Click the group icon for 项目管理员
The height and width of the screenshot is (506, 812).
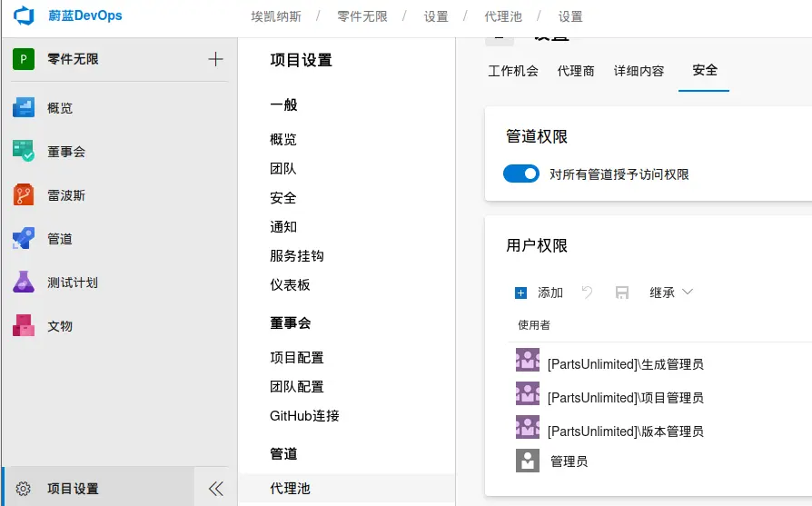527,393
